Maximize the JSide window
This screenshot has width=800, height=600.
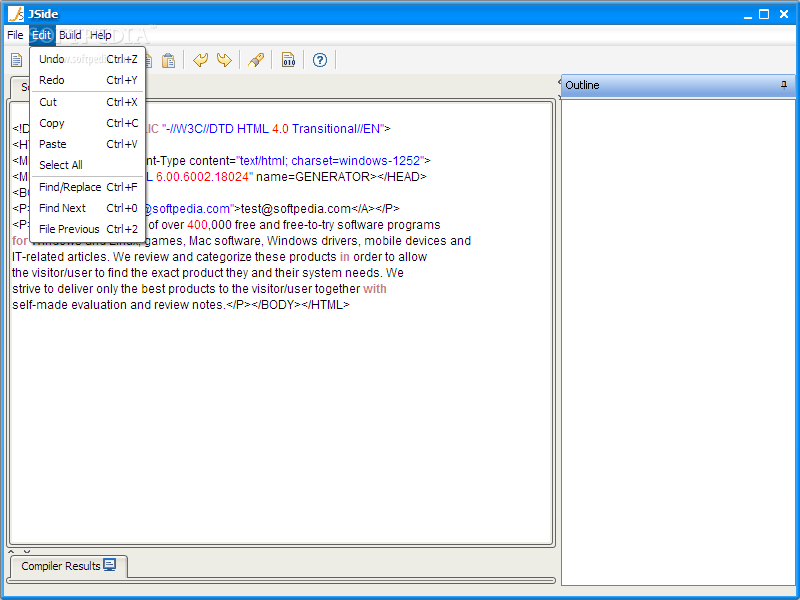764,14
